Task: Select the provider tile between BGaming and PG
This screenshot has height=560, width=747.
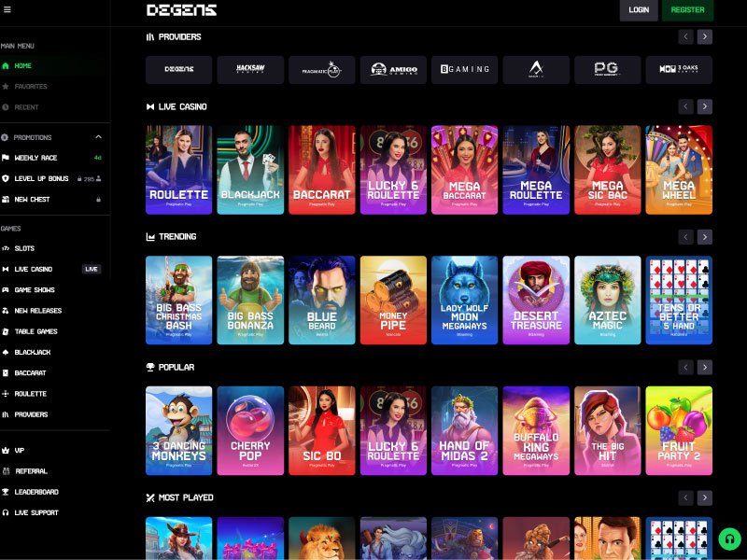Action: pos(536,69)
